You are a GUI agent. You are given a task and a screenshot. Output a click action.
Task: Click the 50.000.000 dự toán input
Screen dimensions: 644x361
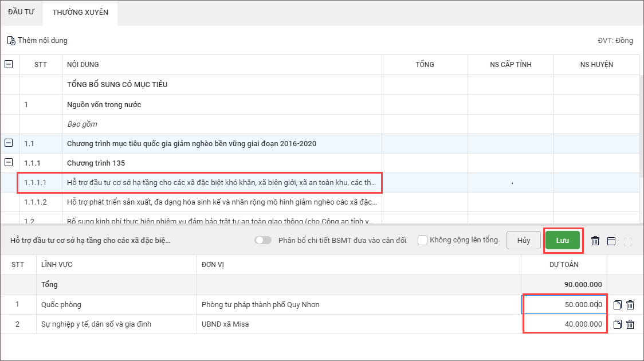pos(564,305)
